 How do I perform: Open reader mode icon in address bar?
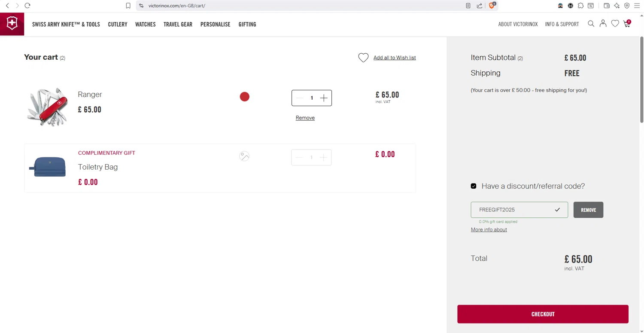tap(468, 6)
